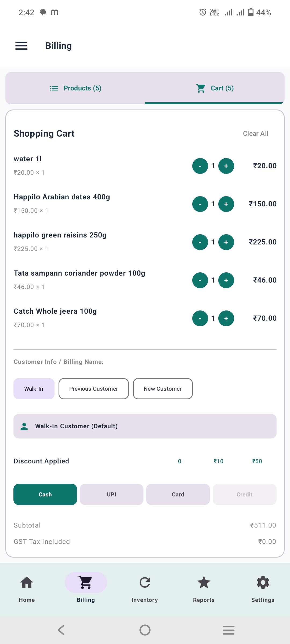Viewport: 290px width, 644px height.
Task: Choose Previous Customer option
Action: [94, 389]
